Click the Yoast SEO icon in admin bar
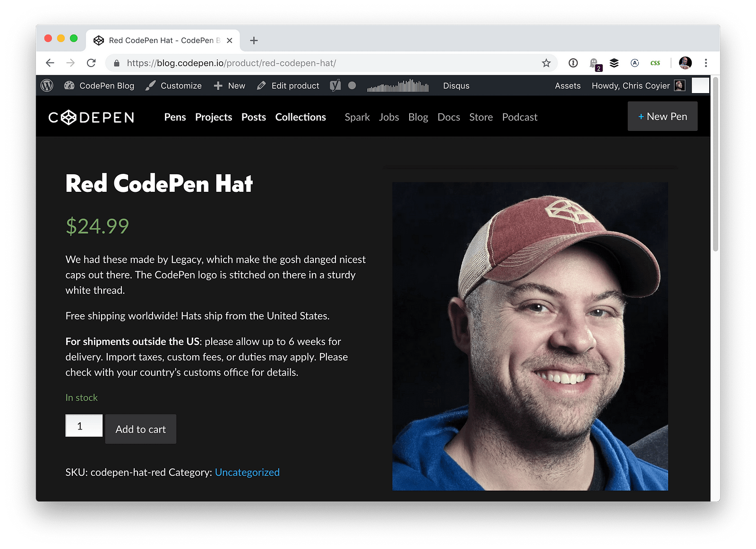This screenshot has width=756, height=549. pos(335,86)
